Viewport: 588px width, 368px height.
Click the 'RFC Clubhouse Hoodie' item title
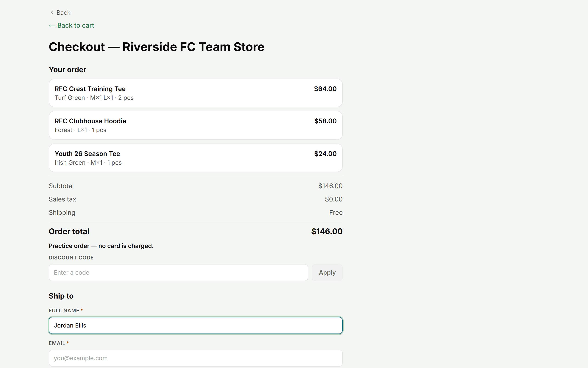90,121
